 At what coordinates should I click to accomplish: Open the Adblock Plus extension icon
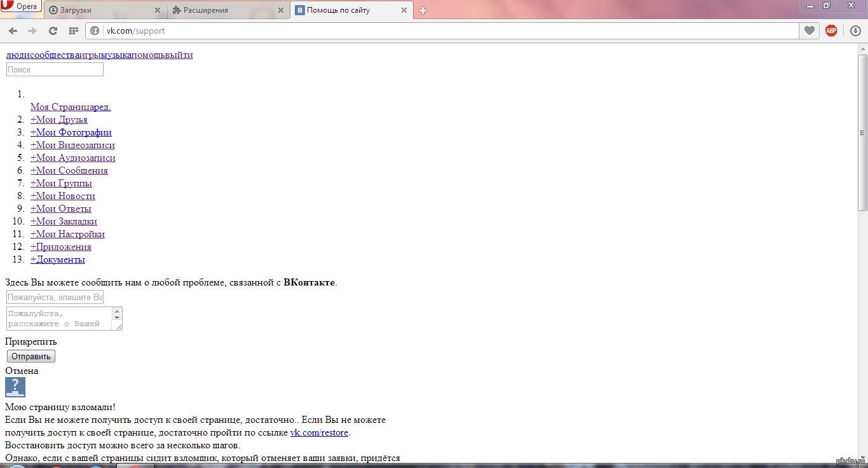tap(831, 31)
